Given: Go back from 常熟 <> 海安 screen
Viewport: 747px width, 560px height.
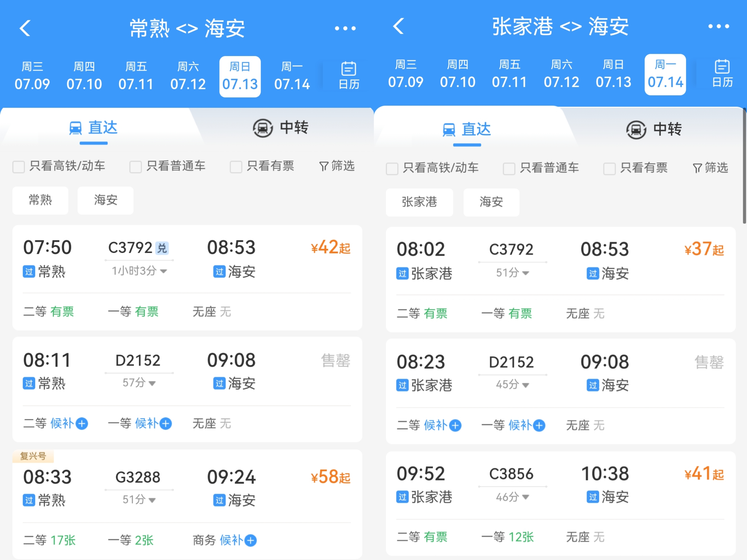Looking at the screenshot, I should pyautogui.click(x=25, y=28).
